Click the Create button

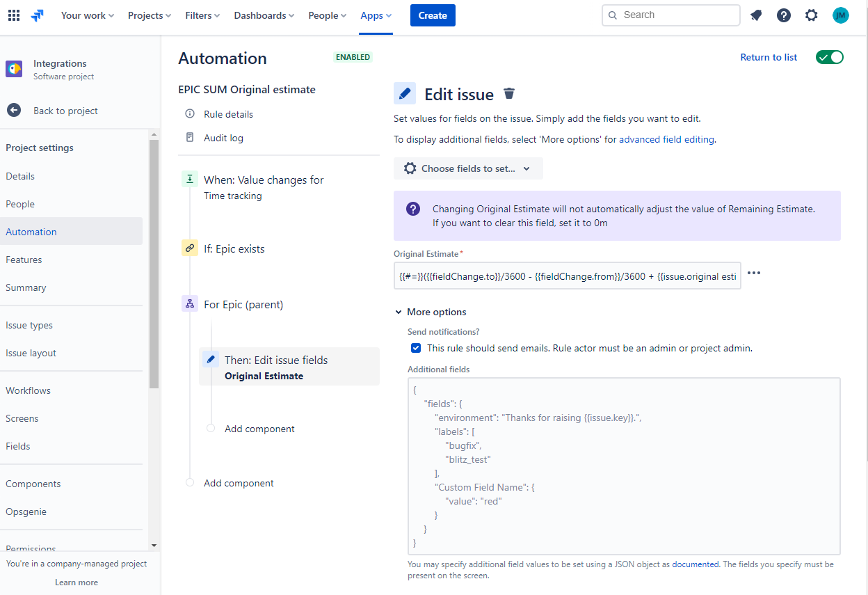(x=433, y=15)
